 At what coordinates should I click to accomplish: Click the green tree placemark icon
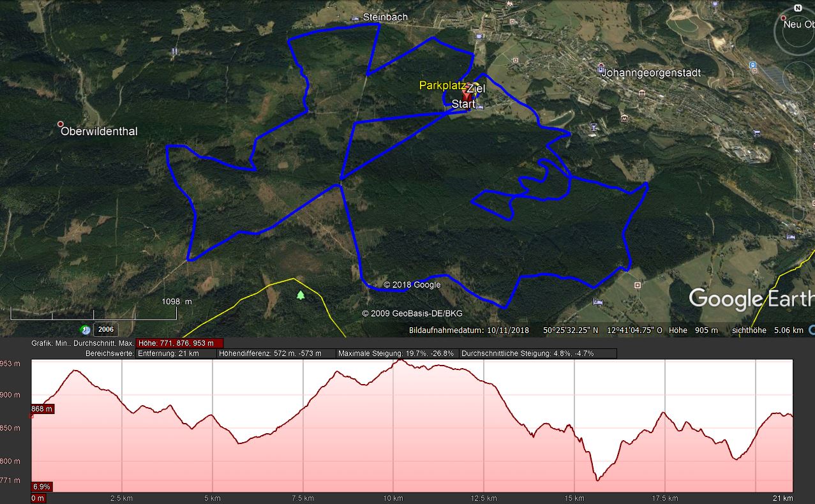click(301, 295)
